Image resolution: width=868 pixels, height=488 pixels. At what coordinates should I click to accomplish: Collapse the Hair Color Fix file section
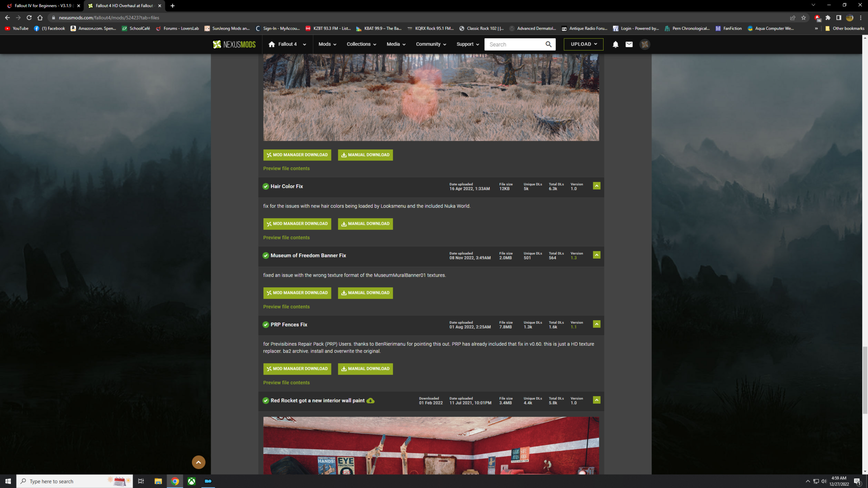coord(597,186)
